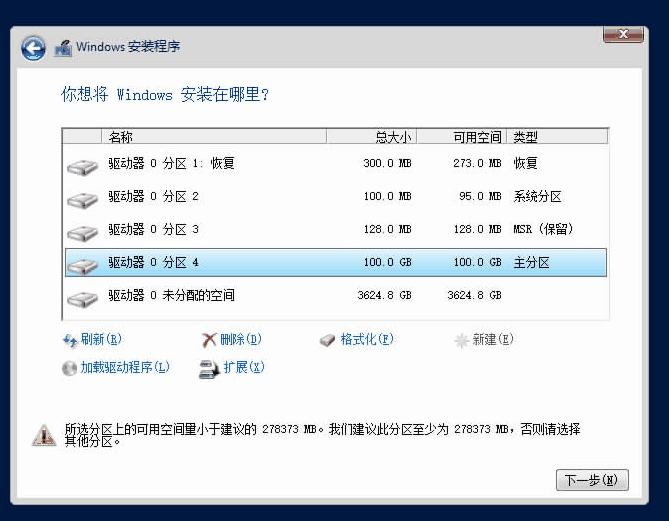This screenshot has width=669, height=521.
Task: Click the disk icon for 驱动器 0 分区 3
Action: point(82,232)
